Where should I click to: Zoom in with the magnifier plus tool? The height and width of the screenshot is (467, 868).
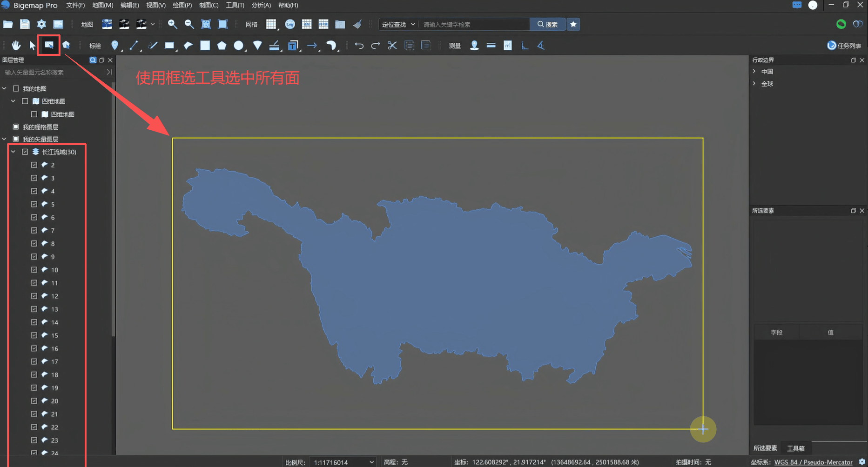click(172, 24)
